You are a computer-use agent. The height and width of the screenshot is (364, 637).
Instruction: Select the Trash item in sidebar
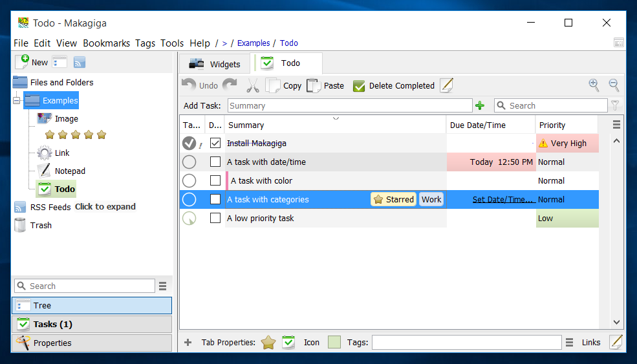point(41,225)
